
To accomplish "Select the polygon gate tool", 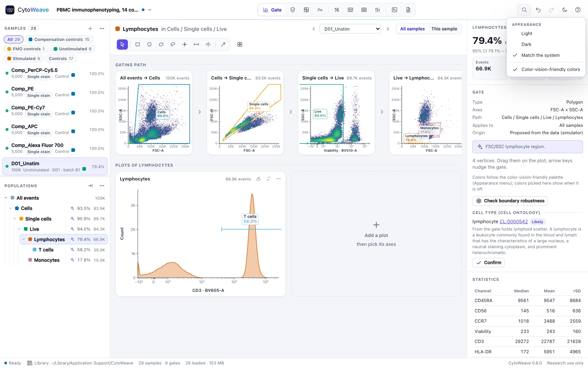I will 149,44.
